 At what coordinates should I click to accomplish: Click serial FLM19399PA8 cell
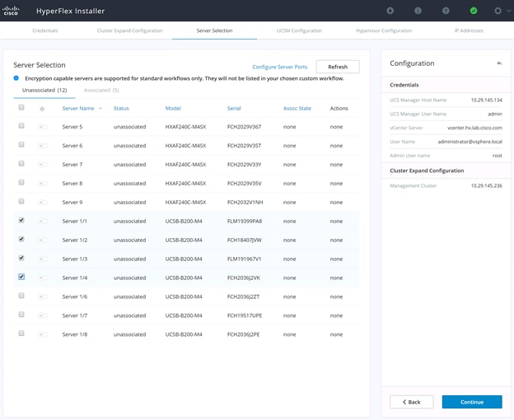pyautogui.click(x=245, y=222)
